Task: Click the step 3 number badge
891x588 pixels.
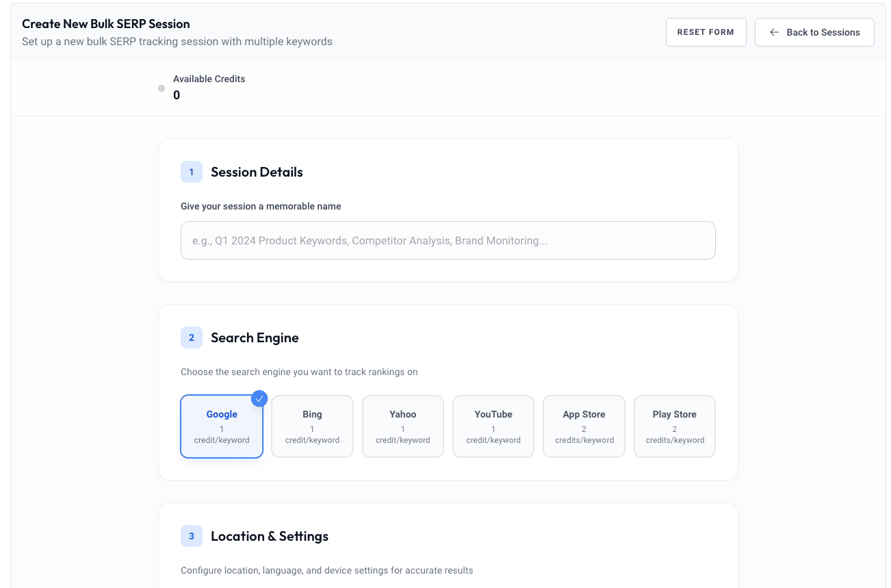Action: 192,536
